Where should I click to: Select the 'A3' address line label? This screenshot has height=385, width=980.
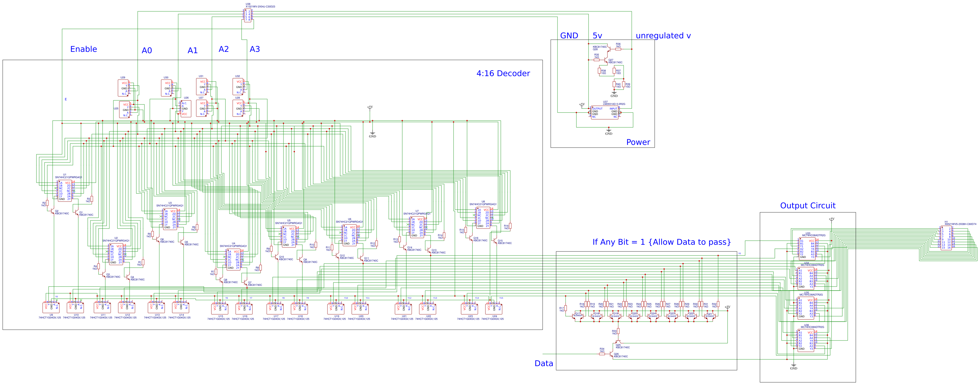click(255, 49)
